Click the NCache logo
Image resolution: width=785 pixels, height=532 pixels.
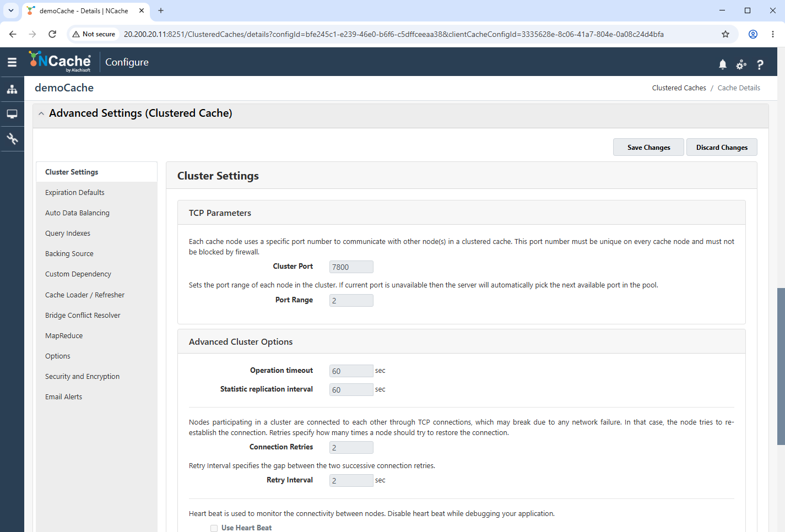pyautogui.click(x=60, y=62)
